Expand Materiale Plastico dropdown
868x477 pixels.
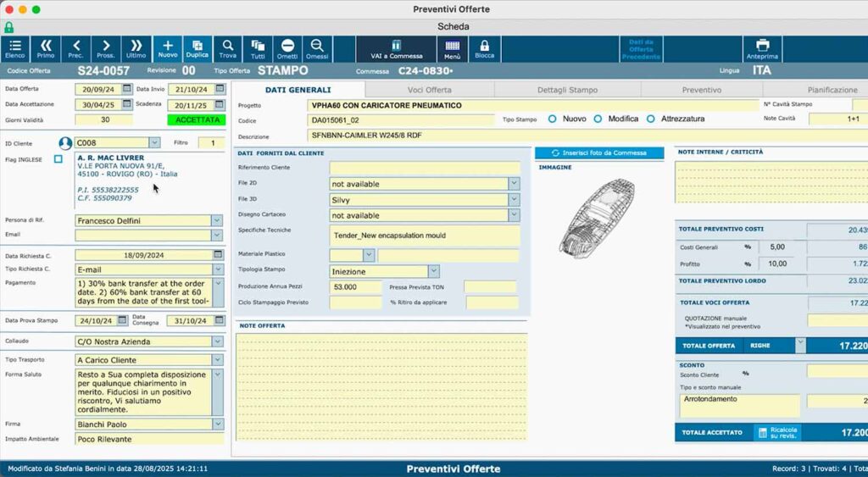coord(369,255)
